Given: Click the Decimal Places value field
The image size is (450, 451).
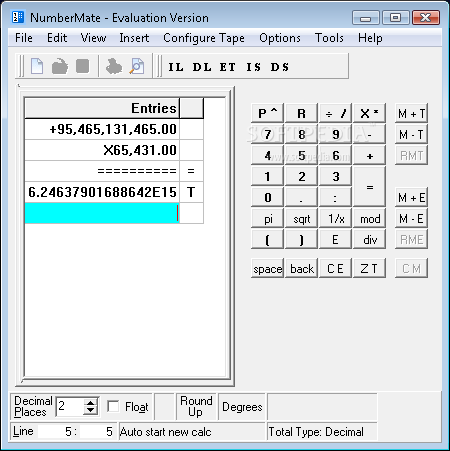Looking at the screenshot, I should tap(70, 406).
